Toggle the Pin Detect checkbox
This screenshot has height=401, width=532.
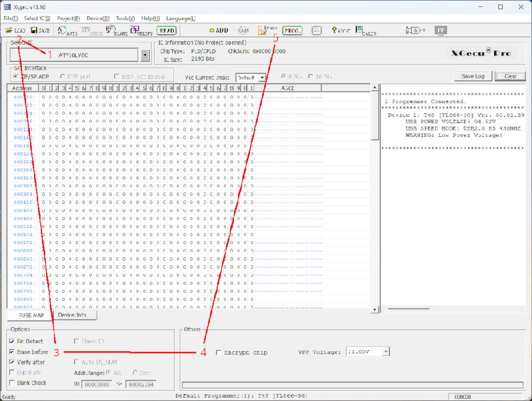coord(12,341)
